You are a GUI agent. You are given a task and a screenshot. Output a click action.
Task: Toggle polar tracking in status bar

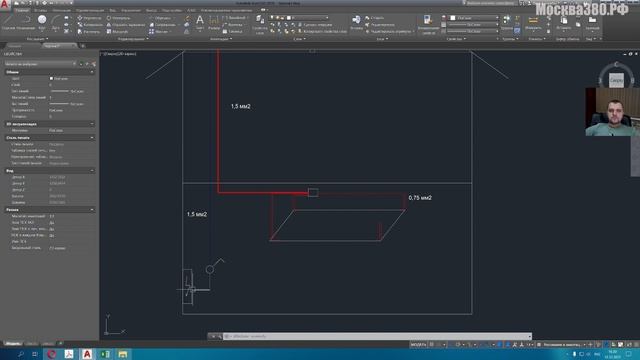tap(458, 344)
